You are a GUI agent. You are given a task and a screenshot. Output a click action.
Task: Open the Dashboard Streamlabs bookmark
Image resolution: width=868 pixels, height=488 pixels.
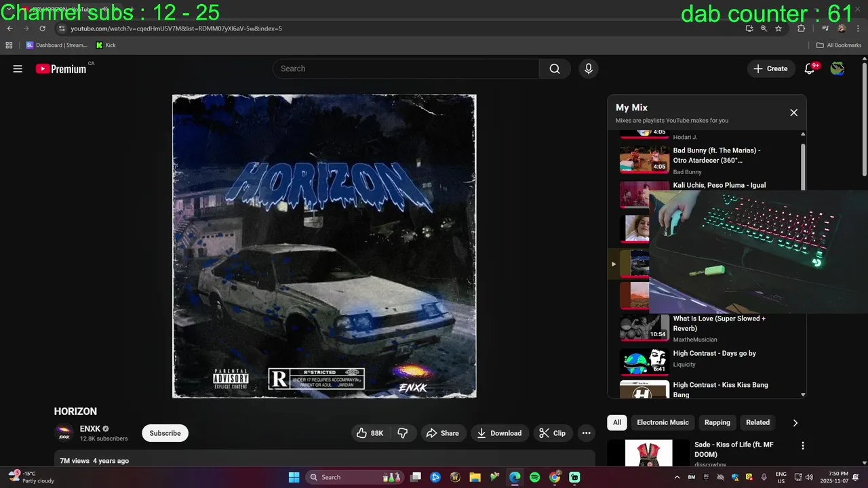point(57,45)
